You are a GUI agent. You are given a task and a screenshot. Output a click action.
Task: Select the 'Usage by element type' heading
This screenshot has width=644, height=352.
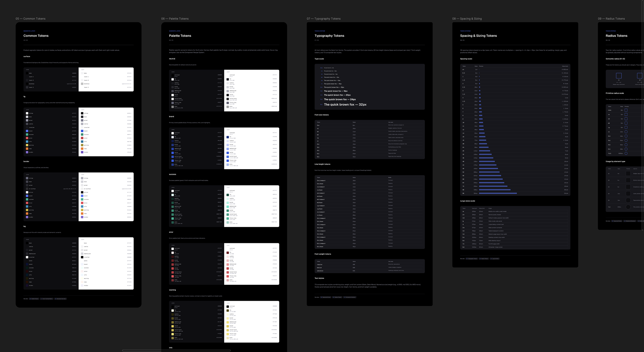click(x=615, y=161)
